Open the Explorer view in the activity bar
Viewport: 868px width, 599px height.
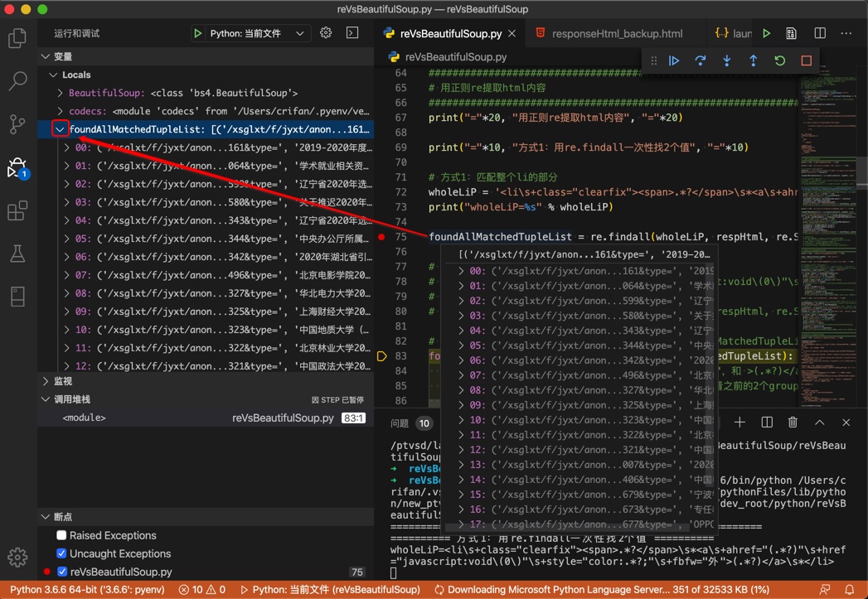click(x=17, y=38)
